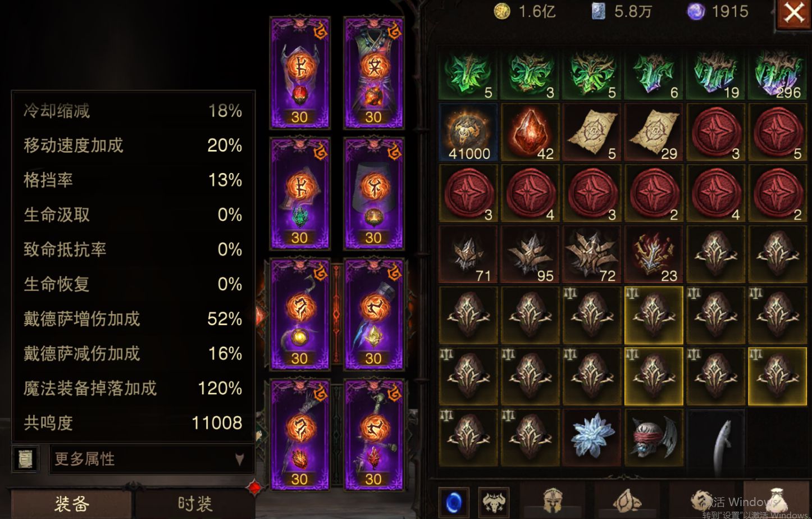Click the horned demon skull icon
The width and height of the screenshot is (812, 519).
coord(494,501)
